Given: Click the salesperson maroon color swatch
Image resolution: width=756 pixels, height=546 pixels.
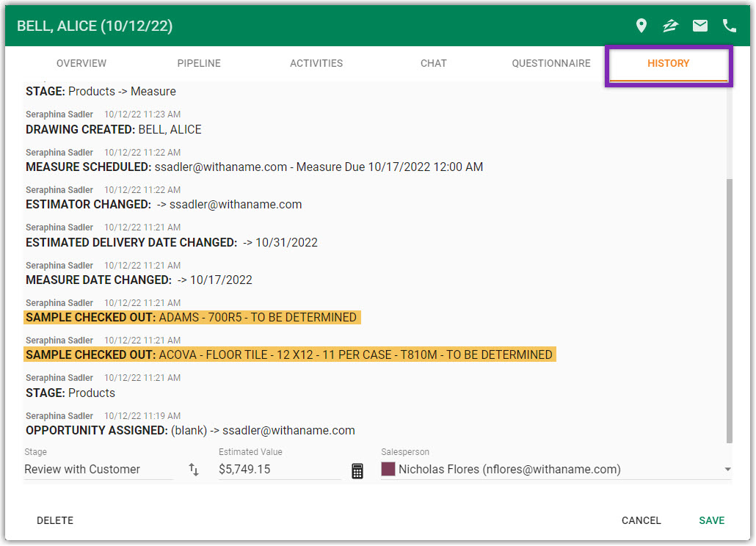Looking at the screenshot, I should (x=388, y=470).
